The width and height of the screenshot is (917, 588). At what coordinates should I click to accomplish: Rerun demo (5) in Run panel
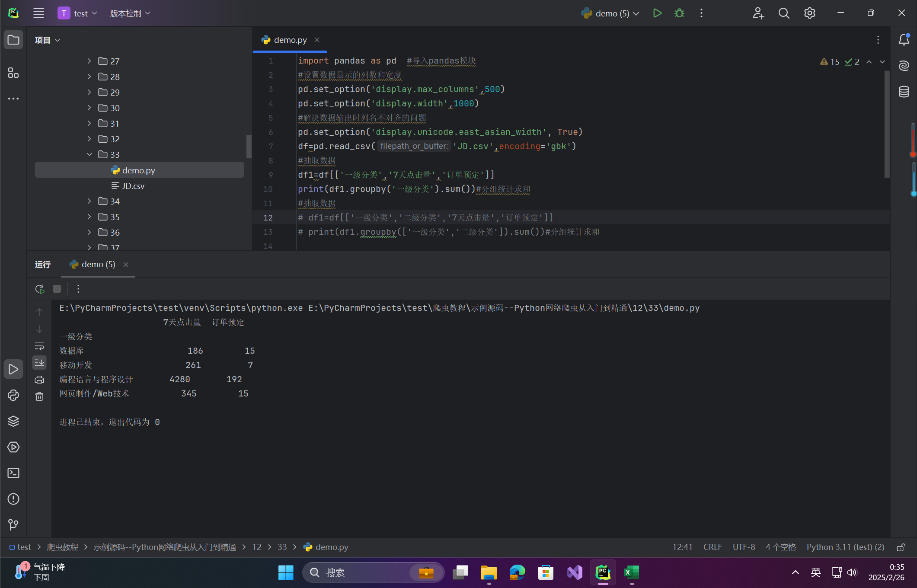pyautogui.click(x=39, y=289)
